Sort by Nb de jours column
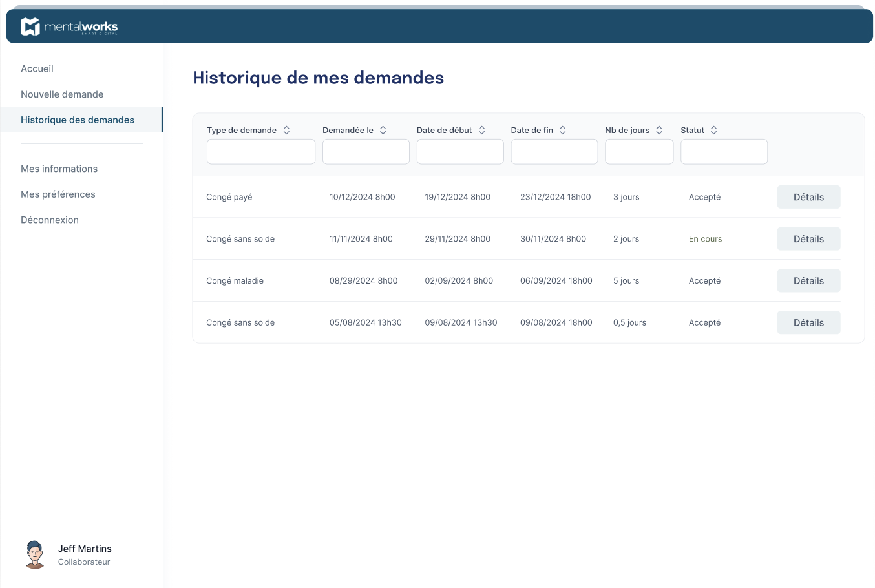 (659, 130)
